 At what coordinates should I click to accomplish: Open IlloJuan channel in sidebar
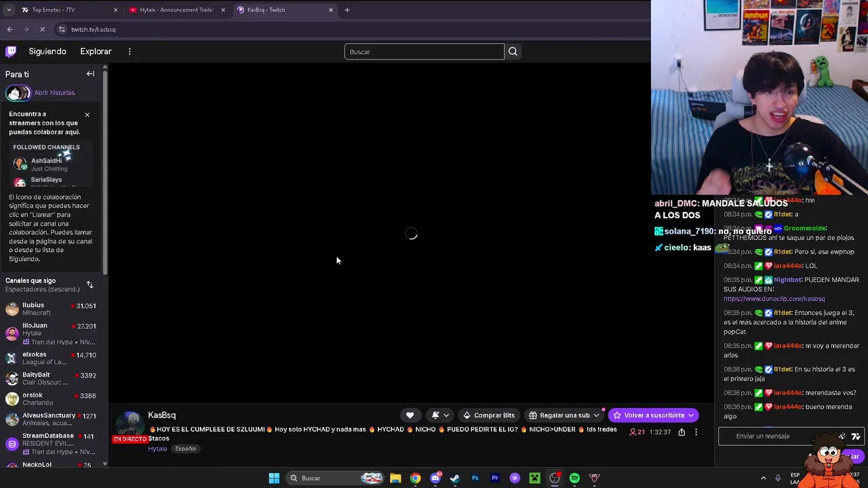click(x=51, y=333)
